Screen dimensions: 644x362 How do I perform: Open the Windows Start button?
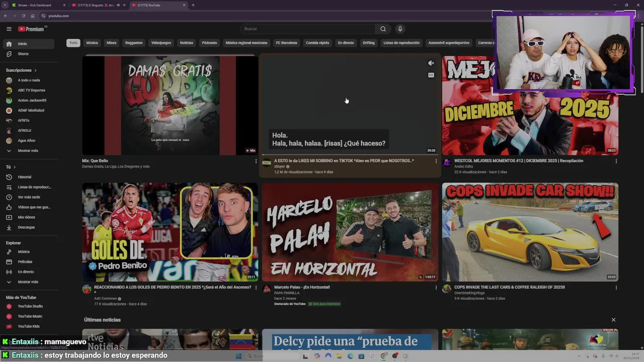pos(238,356)
